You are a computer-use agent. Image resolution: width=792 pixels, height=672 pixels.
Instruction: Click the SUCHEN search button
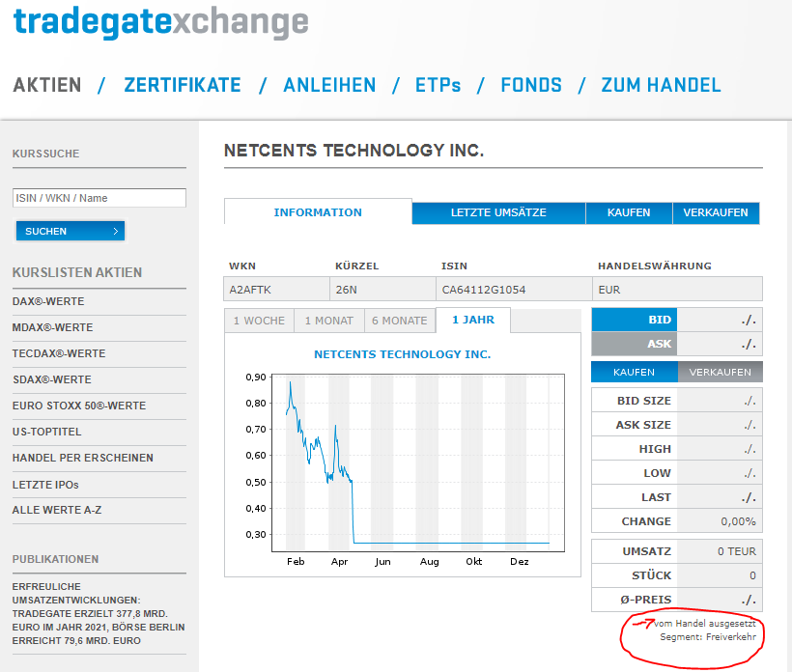point(71,231)
